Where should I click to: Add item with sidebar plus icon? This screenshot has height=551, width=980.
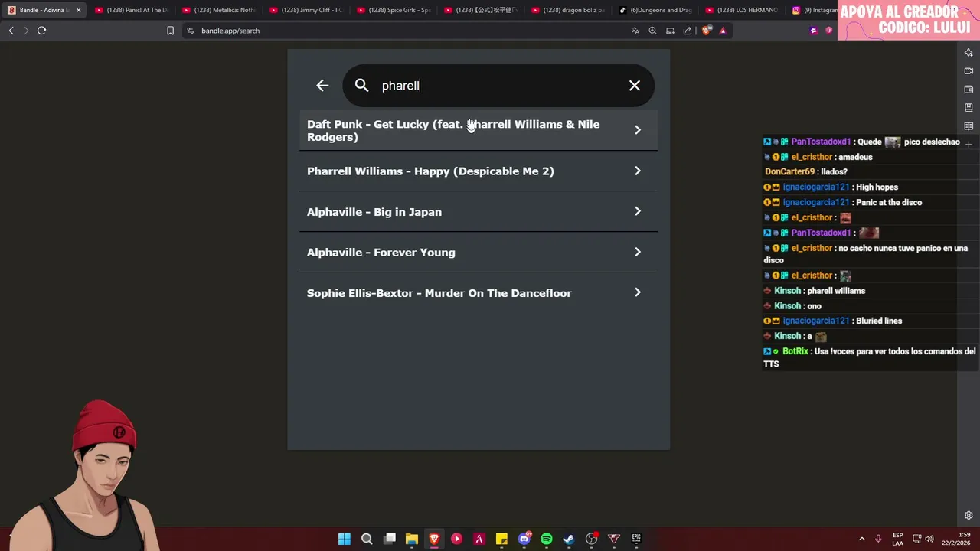coord(969,144)
